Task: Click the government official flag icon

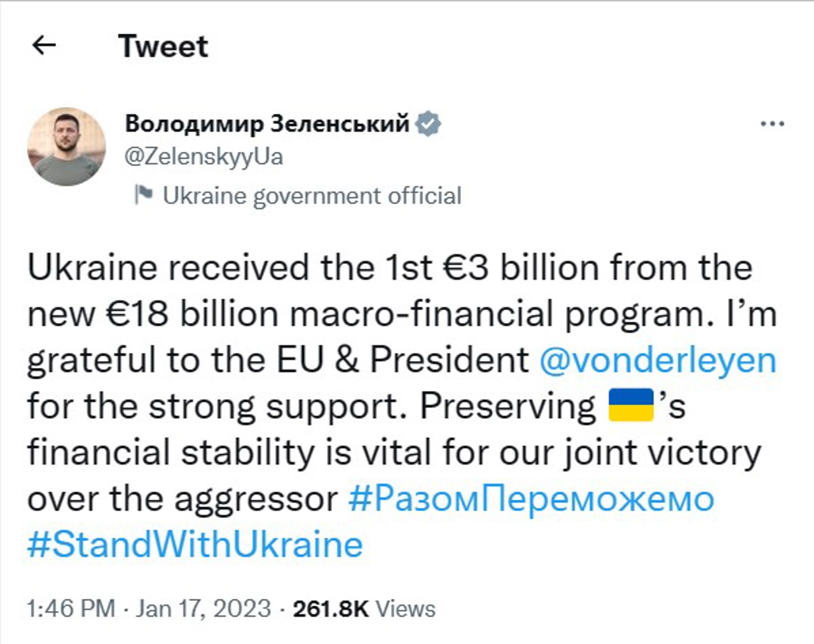Action: pyautogui.click(x=143, y=195)
